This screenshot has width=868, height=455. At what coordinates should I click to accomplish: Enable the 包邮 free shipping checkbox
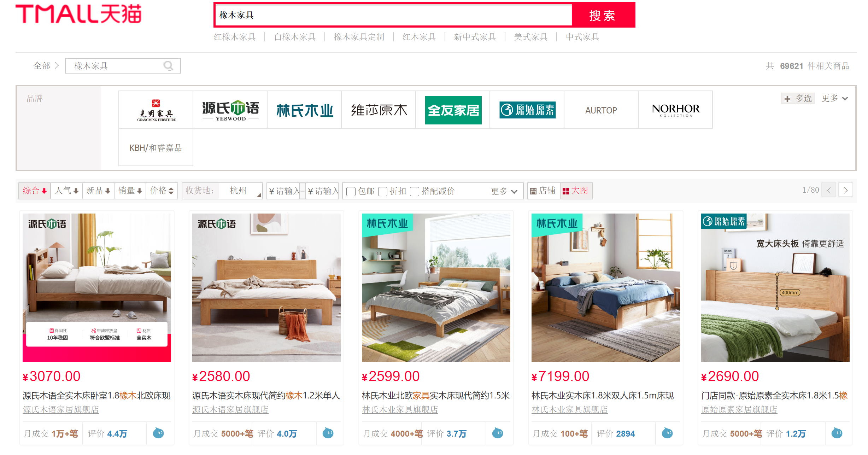point(351,191)
